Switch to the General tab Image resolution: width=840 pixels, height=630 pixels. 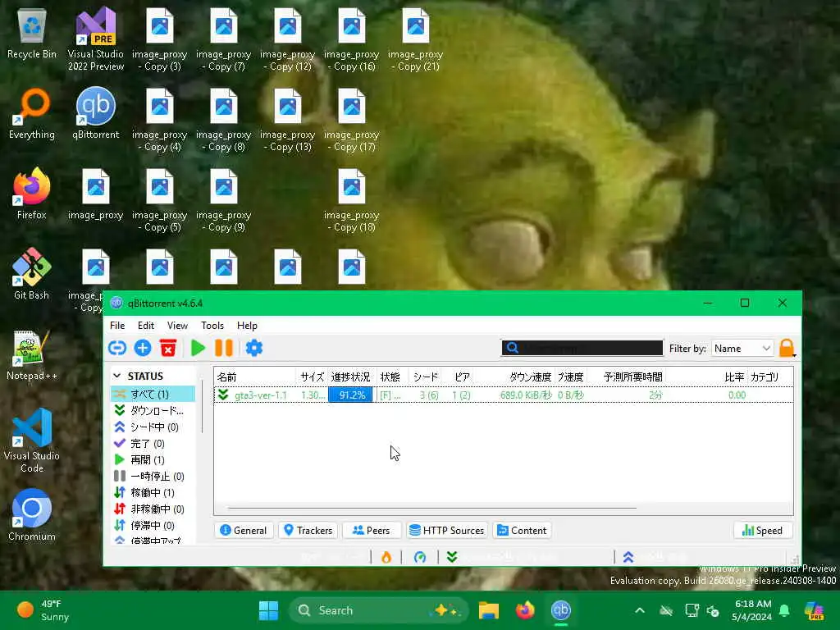pyautogui.click(x=244, y=531)
